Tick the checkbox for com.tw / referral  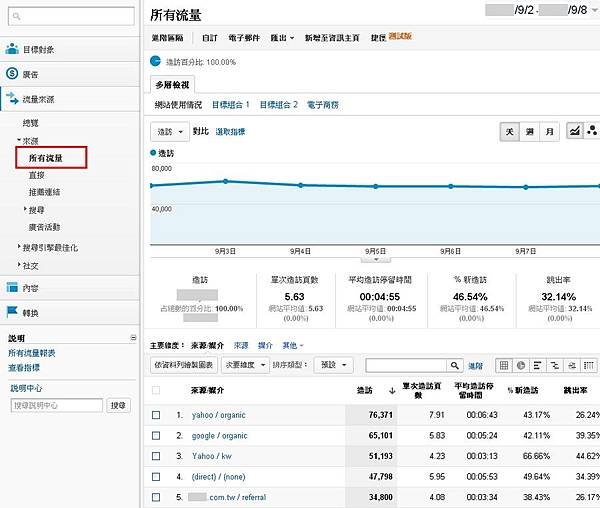click(x=156, y=497)
